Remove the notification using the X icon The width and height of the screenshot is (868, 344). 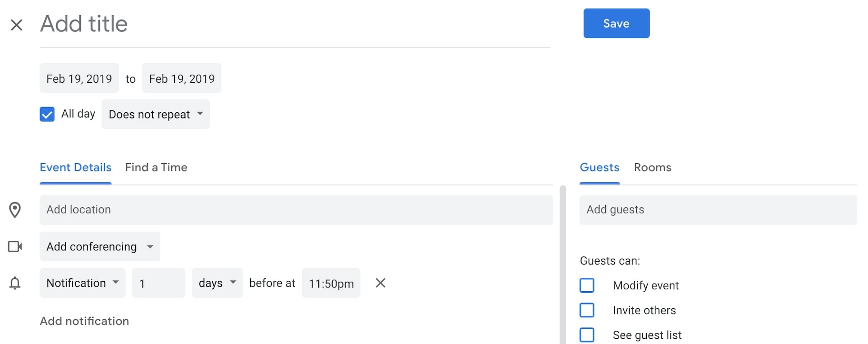380,283
